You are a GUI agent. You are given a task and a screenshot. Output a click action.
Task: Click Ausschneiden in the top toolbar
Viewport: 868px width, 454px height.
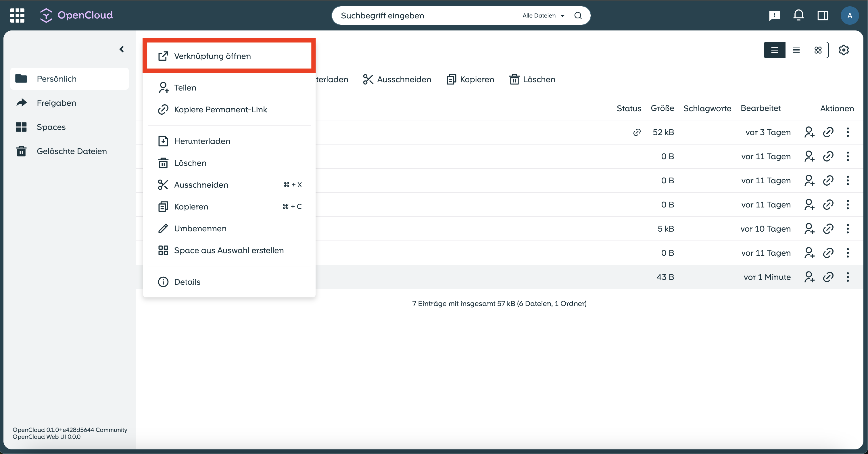click(x=397, y=80)
